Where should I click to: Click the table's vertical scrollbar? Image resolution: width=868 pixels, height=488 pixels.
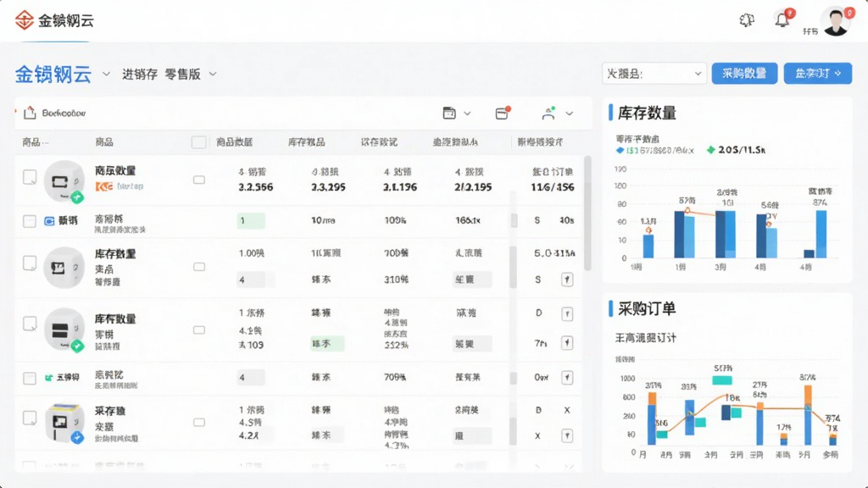(x=587, y=213)
